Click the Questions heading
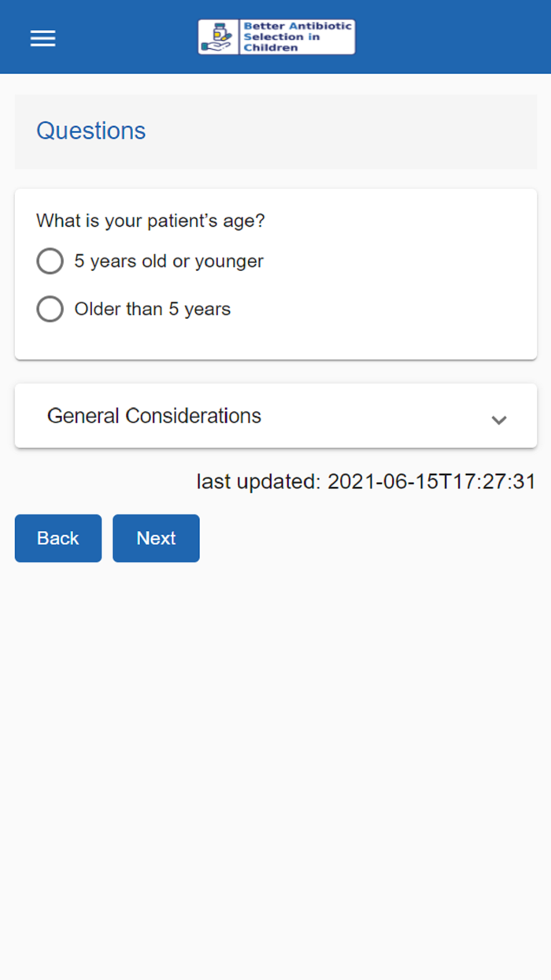This screenshot has width=551, height=980. tap(91, 131)
